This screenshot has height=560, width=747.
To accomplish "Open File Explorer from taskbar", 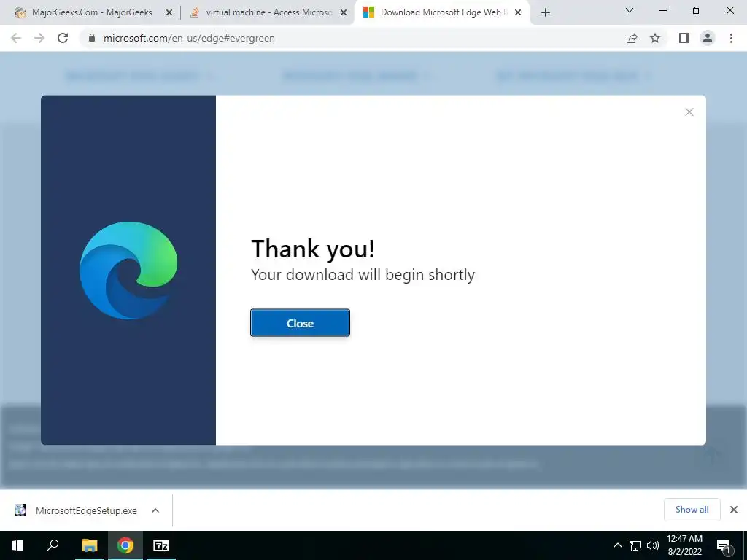I will [89, 545].
